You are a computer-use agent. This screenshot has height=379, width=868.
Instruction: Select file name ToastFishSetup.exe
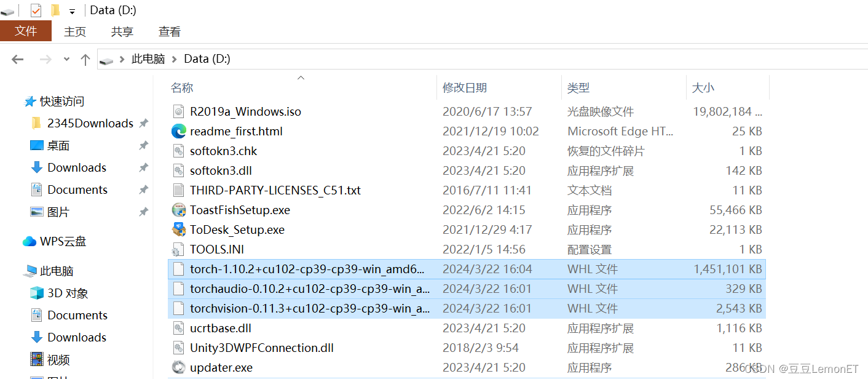[240, 210]
